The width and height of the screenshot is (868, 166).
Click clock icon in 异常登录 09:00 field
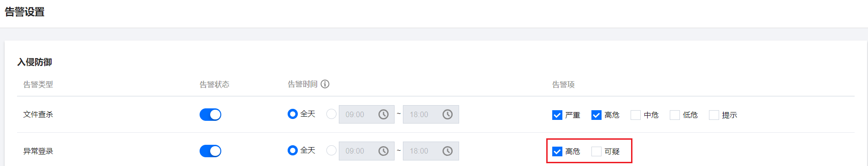tap(384, 151)
